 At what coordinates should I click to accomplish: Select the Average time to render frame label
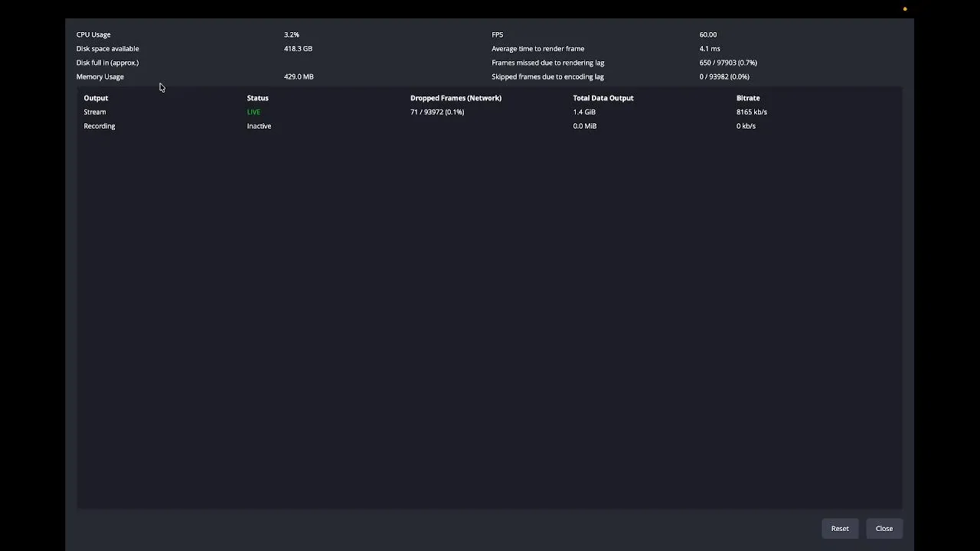pos(537,49)
